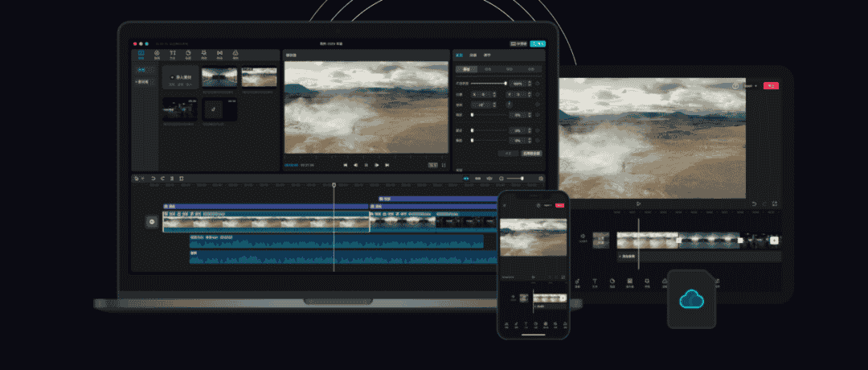This screenshot has width=868, height=370.
Task: Click the import media button in the media bin
Action: click(181, 77)
